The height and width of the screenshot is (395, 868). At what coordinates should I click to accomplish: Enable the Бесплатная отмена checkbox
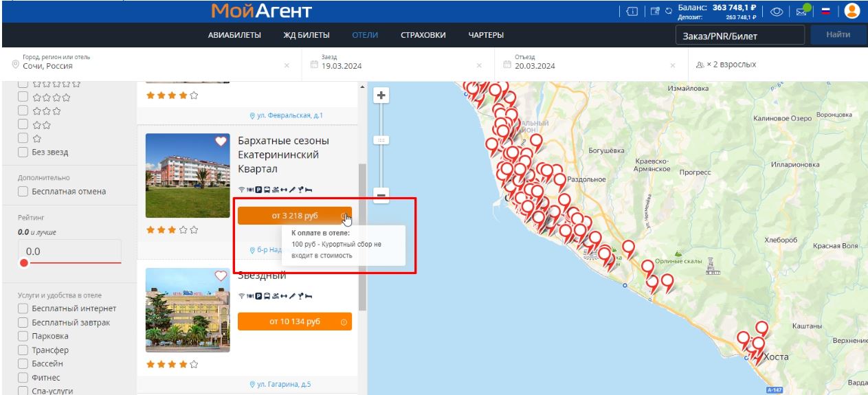(x=23, y=192)
